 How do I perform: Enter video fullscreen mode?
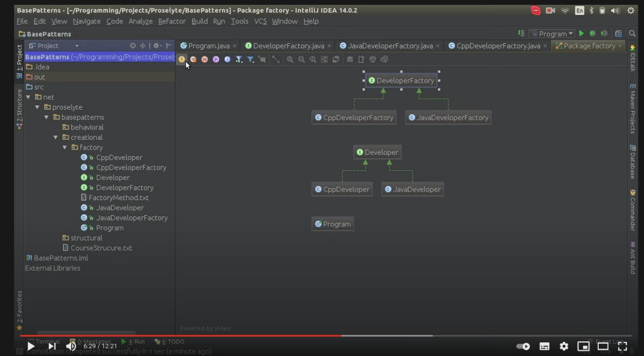(x=622, y=346)
